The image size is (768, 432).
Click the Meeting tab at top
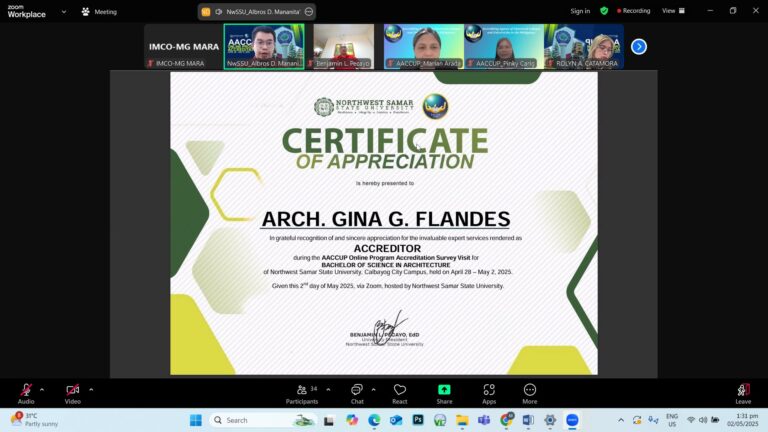click(99, 12)
